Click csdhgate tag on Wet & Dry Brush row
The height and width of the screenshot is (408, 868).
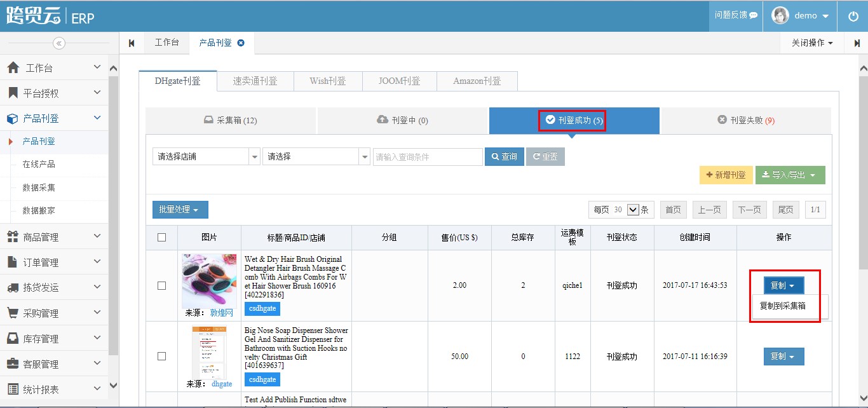(262, 308)
